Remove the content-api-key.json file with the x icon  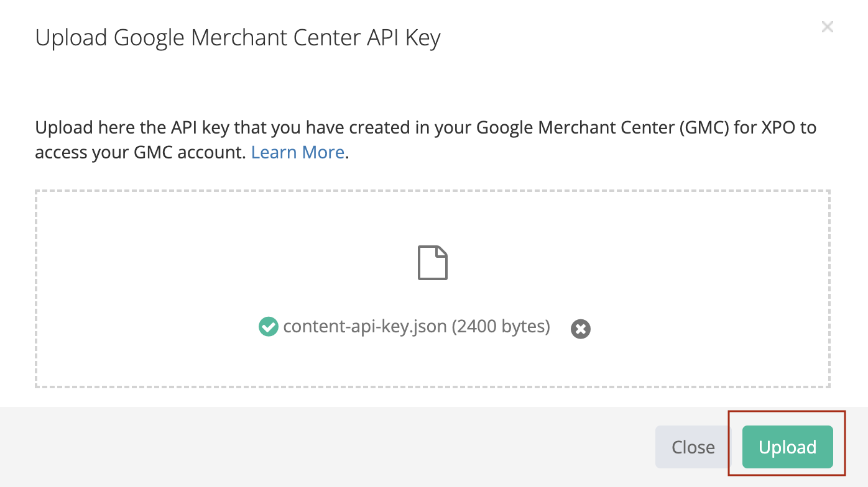point(580,329)
